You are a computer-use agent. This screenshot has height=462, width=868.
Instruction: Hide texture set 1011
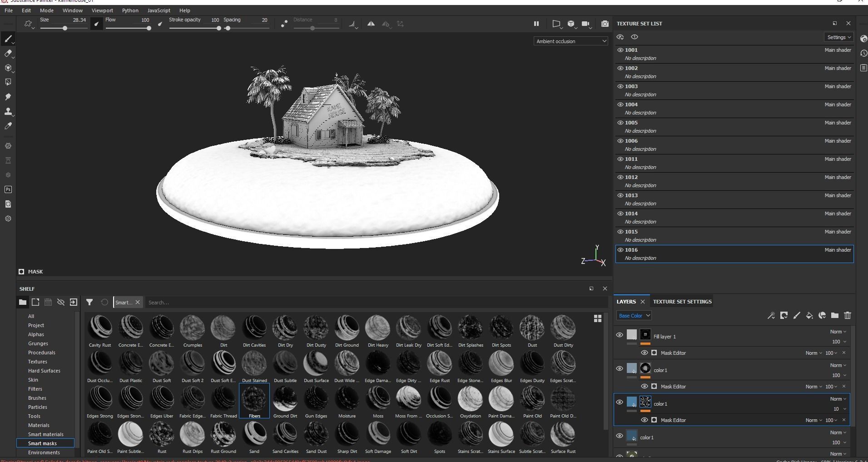point(620,159)
